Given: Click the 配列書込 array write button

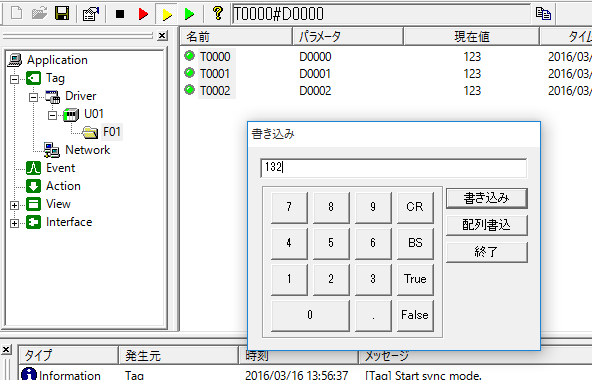Looking at the screenshot, I should 487,225.
